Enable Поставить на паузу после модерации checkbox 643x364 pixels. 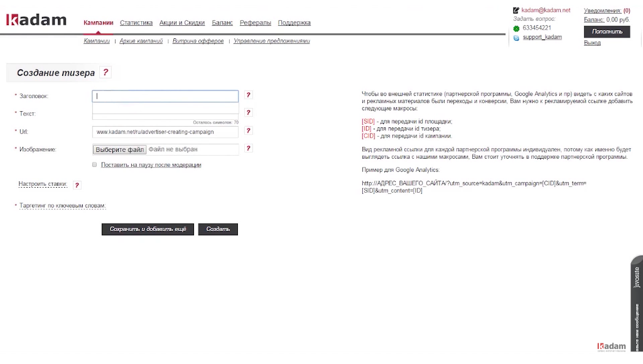[x=95, y=165]
